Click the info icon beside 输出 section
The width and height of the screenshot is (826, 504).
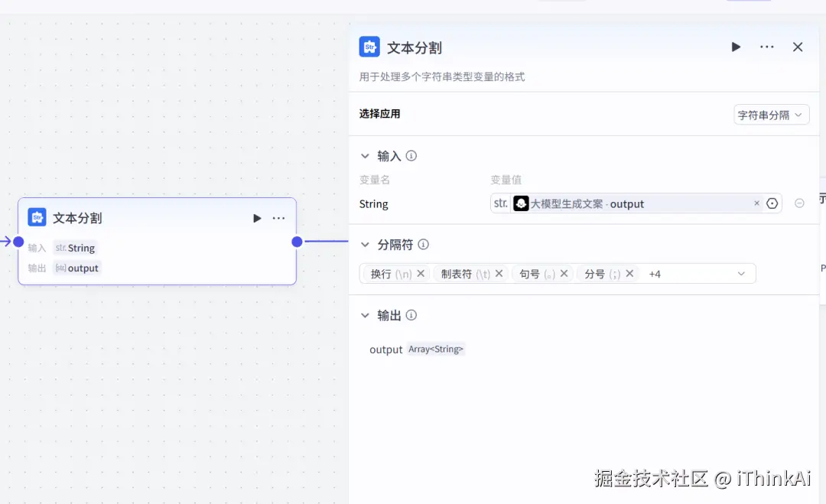click(x=411, y=315)
